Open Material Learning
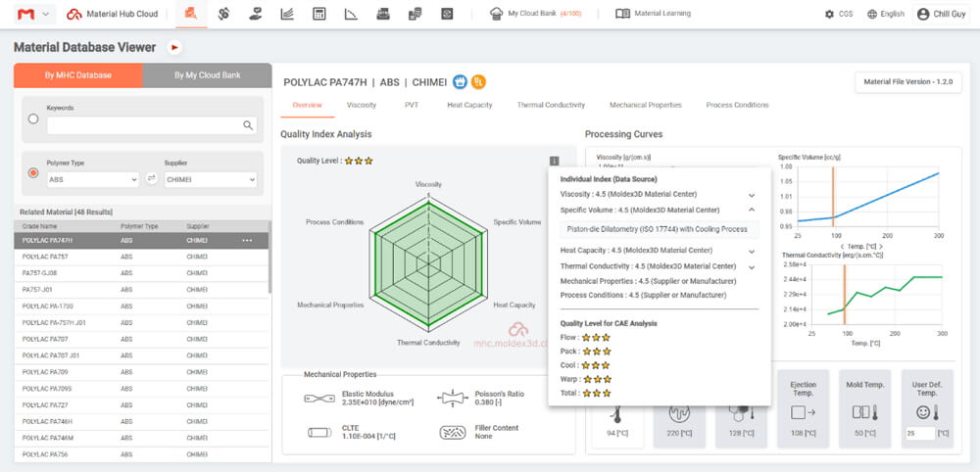The image size is (980, 472). point(653,14)
